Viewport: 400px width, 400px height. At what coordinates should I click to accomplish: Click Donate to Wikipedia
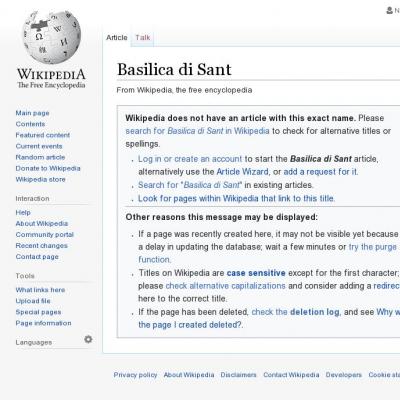48,168
